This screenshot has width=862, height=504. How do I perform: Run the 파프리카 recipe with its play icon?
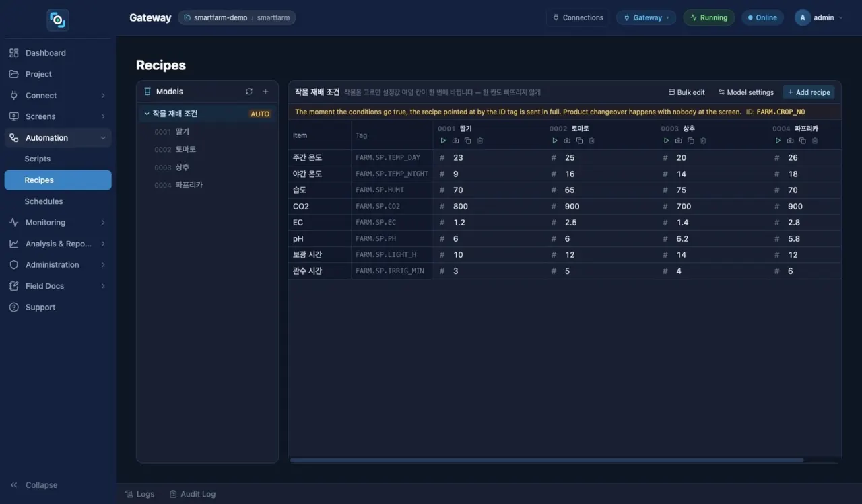pyautogui.click(x=778, y=141)
